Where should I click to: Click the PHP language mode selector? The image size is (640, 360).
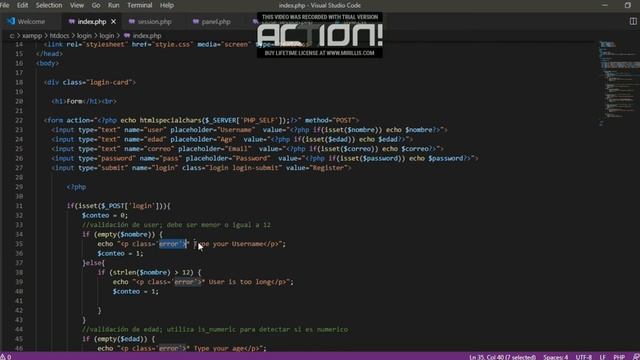pyautogui.click(x=619, y=357)
